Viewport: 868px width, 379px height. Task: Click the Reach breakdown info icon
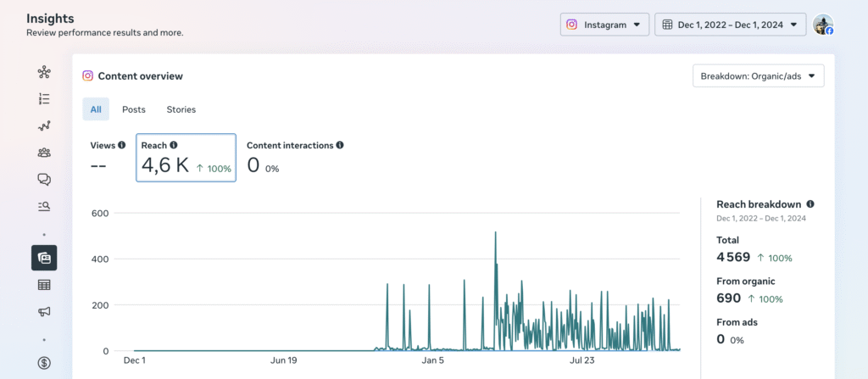point(810,204)
